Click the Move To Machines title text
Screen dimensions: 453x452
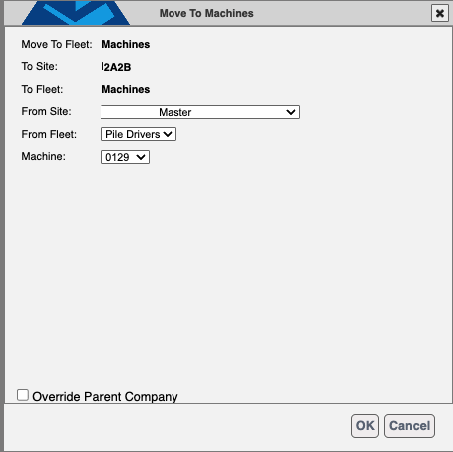[x=207, y=13]
